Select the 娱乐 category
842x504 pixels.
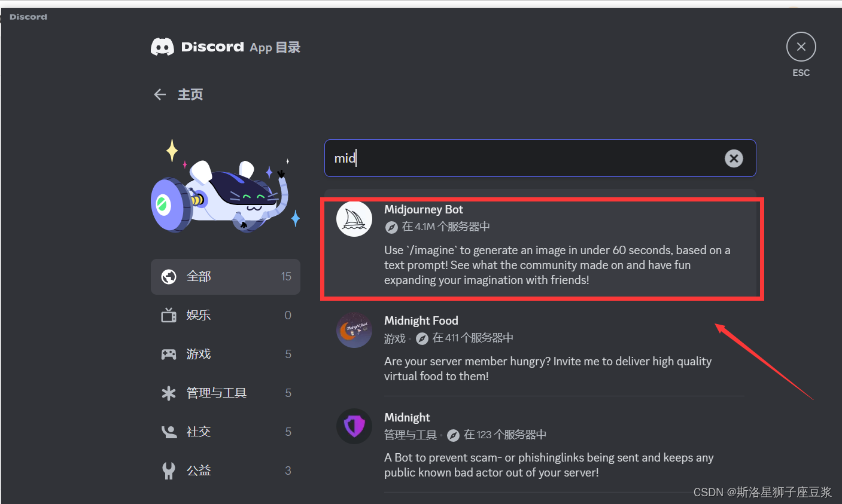(226, 315)
